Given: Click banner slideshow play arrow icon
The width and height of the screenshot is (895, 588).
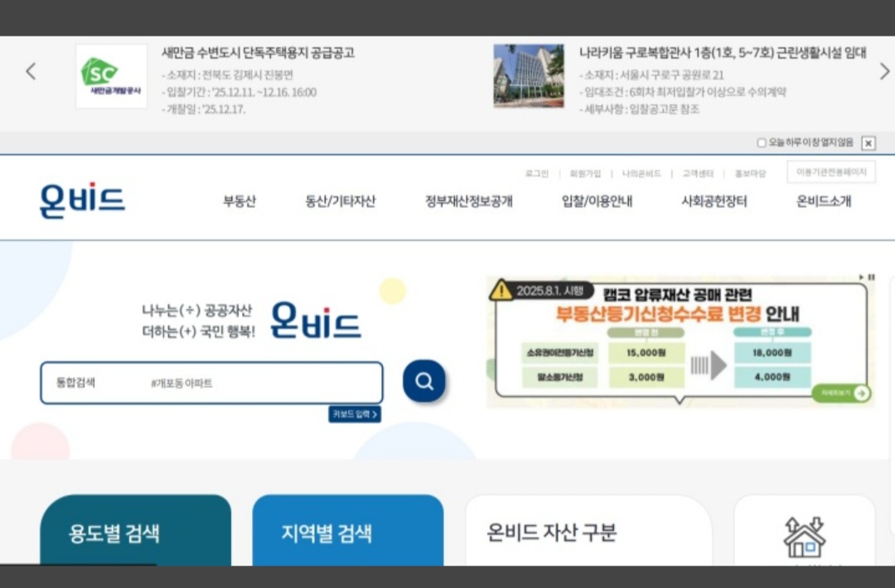Looking at the screenshot, I should pyautogui.click(x=862, y=277).
